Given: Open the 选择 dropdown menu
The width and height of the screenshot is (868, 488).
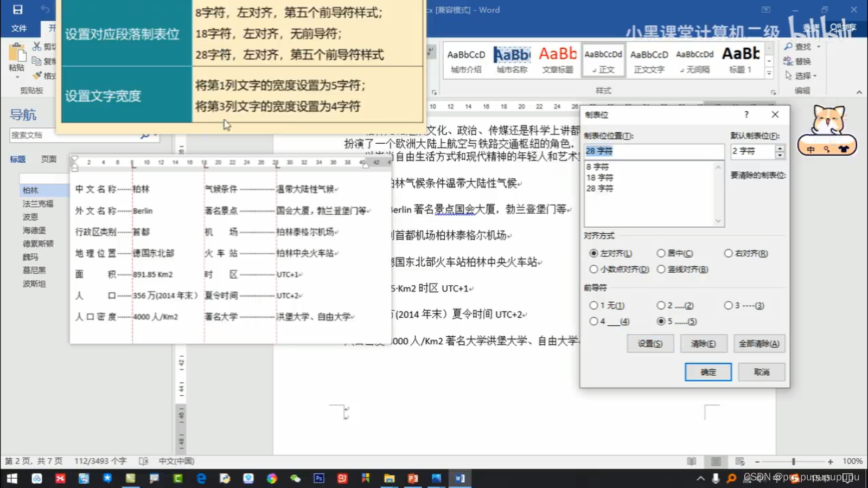Looking at the screenshot, I should (803, 76).
